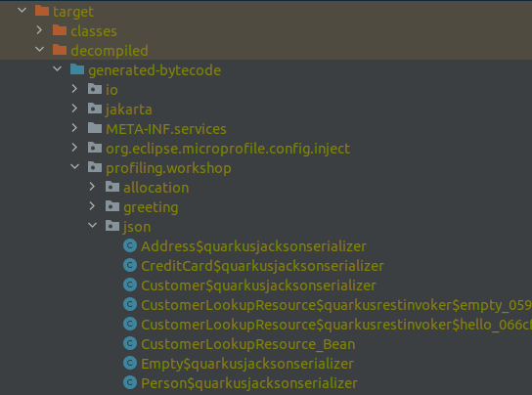Click the jakarta package icon
Screen dimensions: 532x395
coord(95,109)
